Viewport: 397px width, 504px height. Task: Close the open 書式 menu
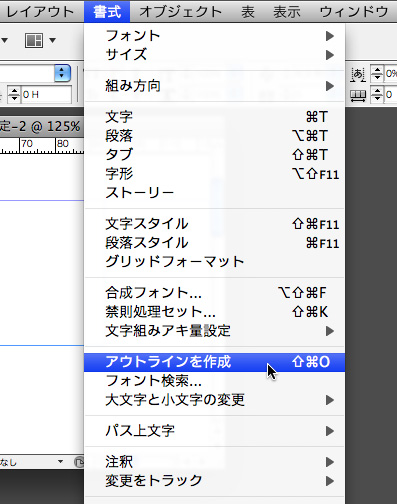pos(107,12)
